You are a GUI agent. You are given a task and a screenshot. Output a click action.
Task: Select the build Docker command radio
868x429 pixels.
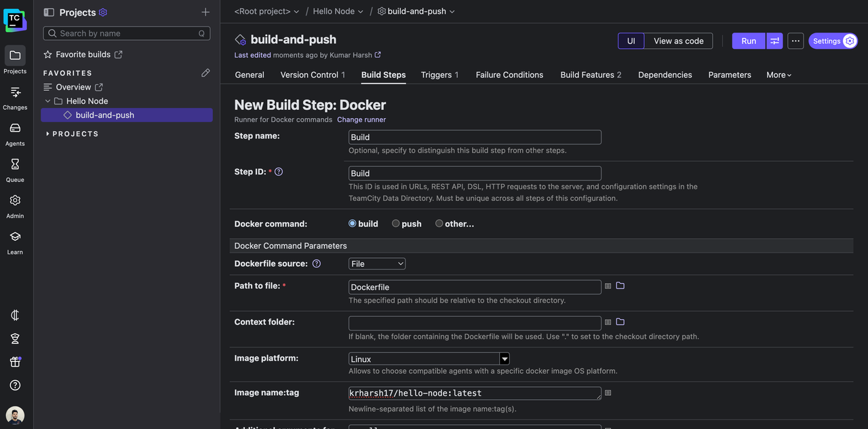click(353, 223)
